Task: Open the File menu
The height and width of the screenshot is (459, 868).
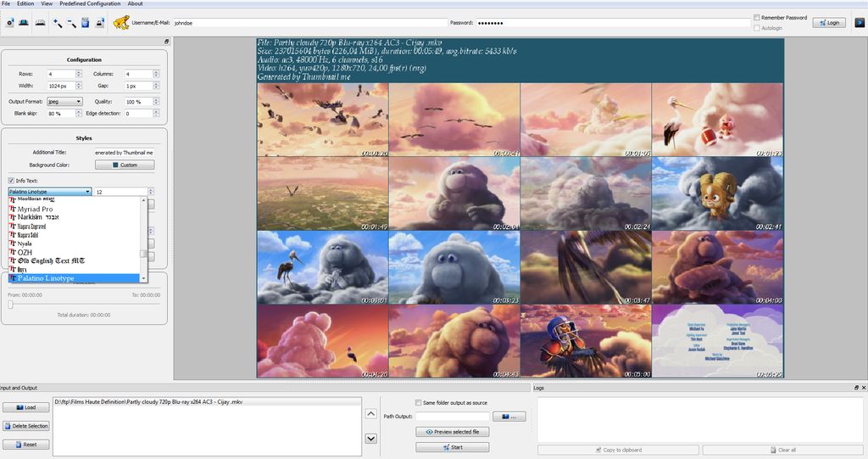Action: pos(6,3)
